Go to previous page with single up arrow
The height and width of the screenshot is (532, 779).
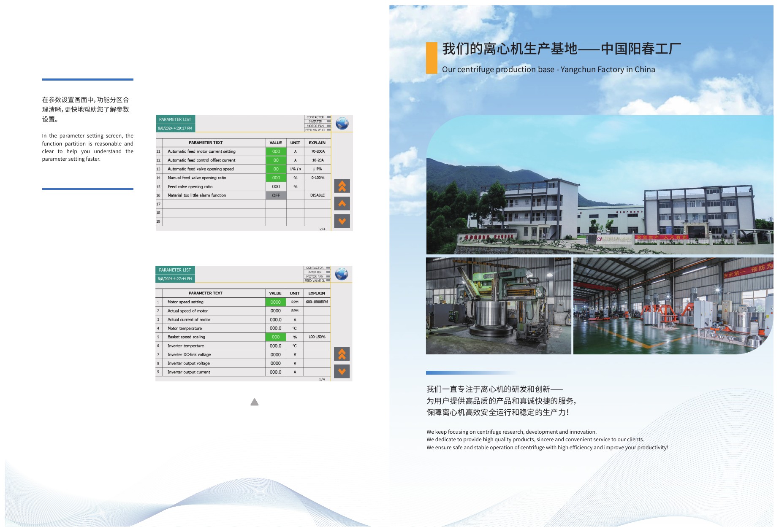[x=342, y=204]
